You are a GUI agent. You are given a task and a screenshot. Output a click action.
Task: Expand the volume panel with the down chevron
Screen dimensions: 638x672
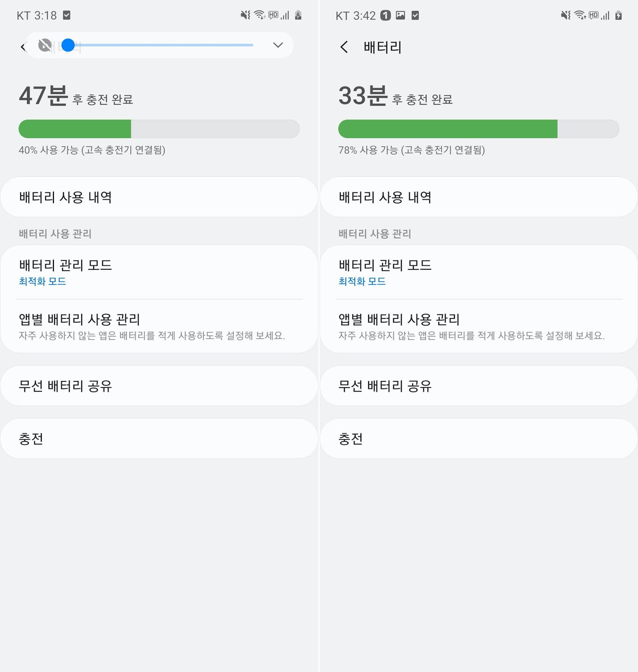[278, 45]
